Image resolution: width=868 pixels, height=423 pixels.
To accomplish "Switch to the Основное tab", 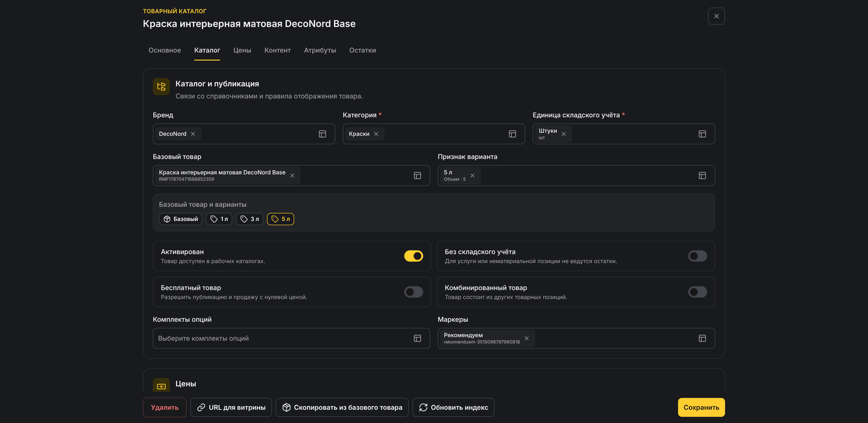I will click(x=165, y=50).
